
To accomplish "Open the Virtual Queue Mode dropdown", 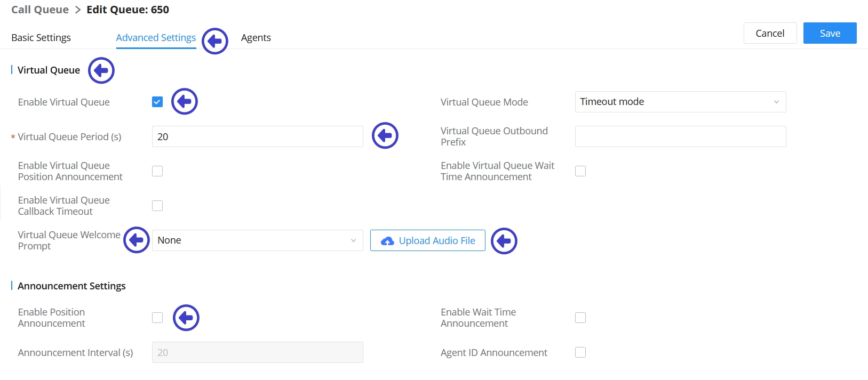I will coord(680,102).
